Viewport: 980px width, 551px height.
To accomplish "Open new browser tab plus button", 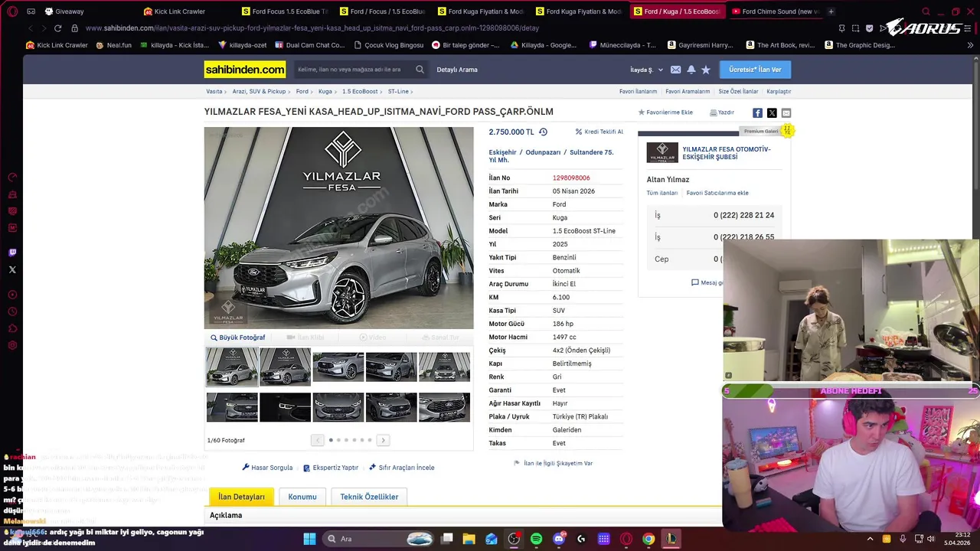I will (x=831, y=11).
